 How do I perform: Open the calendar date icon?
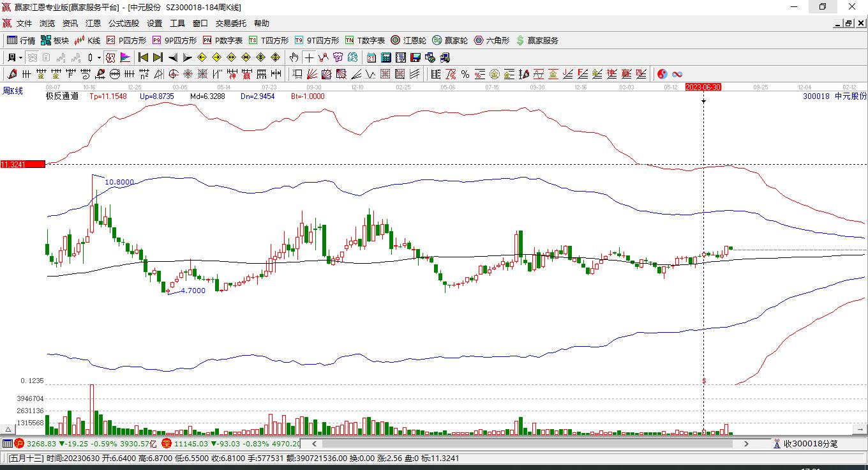click(x=371, y=57)
